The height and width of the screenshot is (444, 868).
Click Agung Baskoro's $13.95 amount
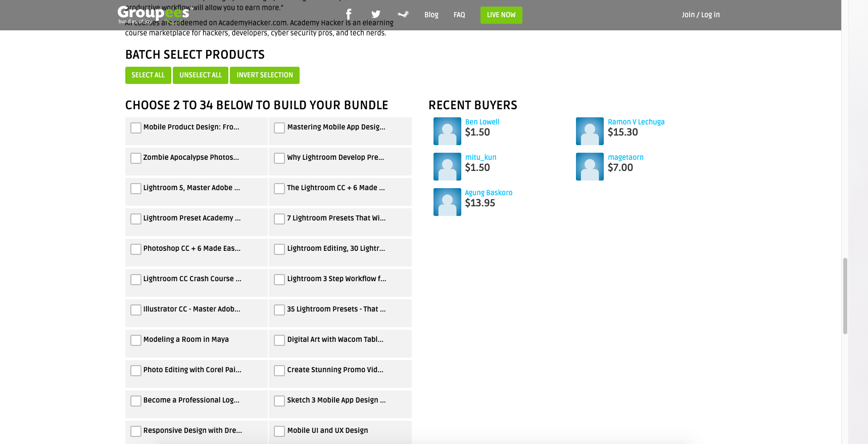coord(480,203)
